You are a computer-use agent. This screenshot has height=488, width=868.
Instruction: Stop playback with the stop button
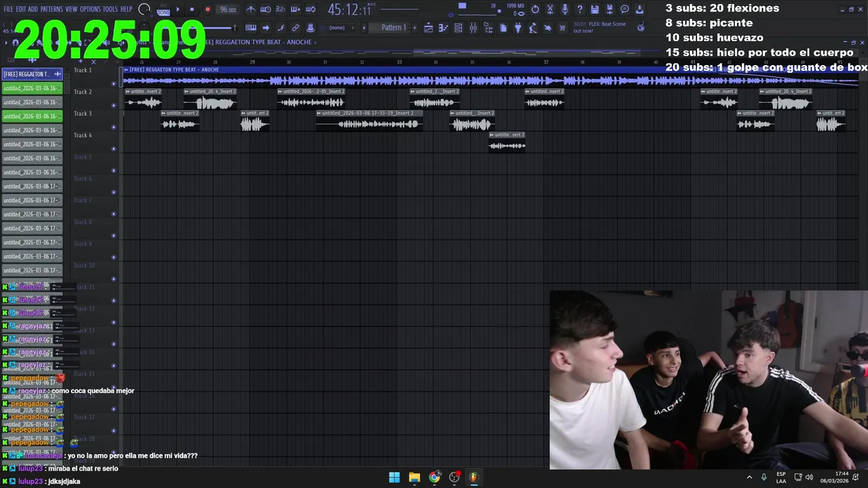tap(192, 9)
